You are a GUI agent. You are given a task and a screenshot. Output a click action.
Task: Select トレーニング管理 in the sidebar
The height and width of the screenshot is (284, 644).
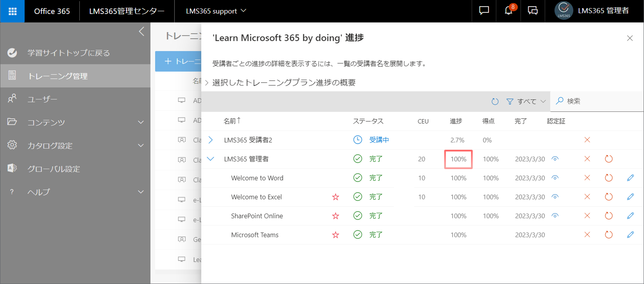pos(75,76)
